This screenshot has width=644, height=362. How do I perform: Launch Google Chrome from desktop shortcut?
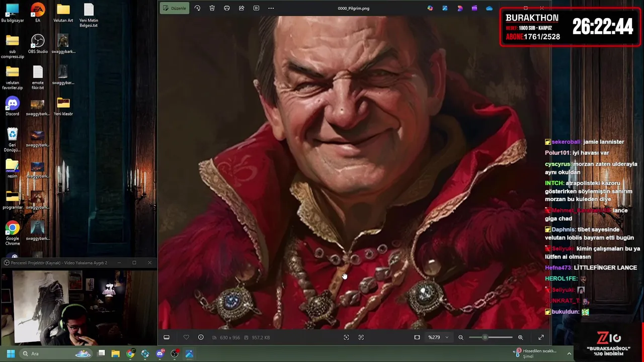13,234
